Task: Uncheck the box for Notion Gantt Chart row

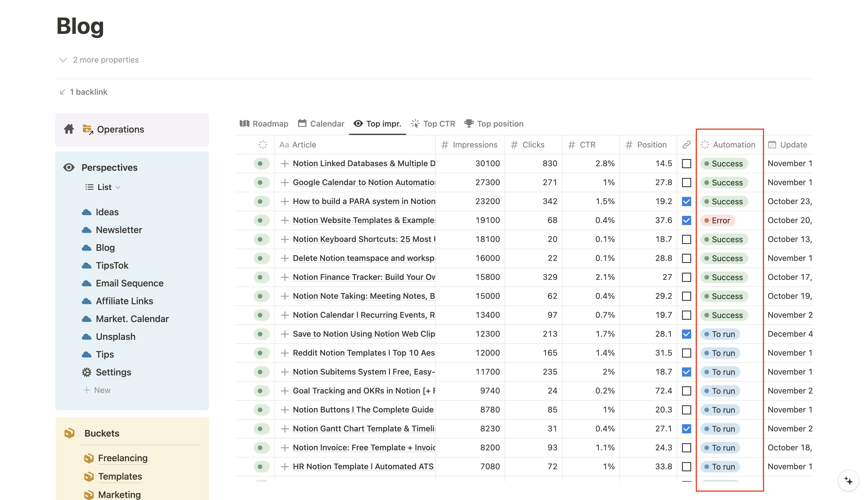Action: point(686,429)
